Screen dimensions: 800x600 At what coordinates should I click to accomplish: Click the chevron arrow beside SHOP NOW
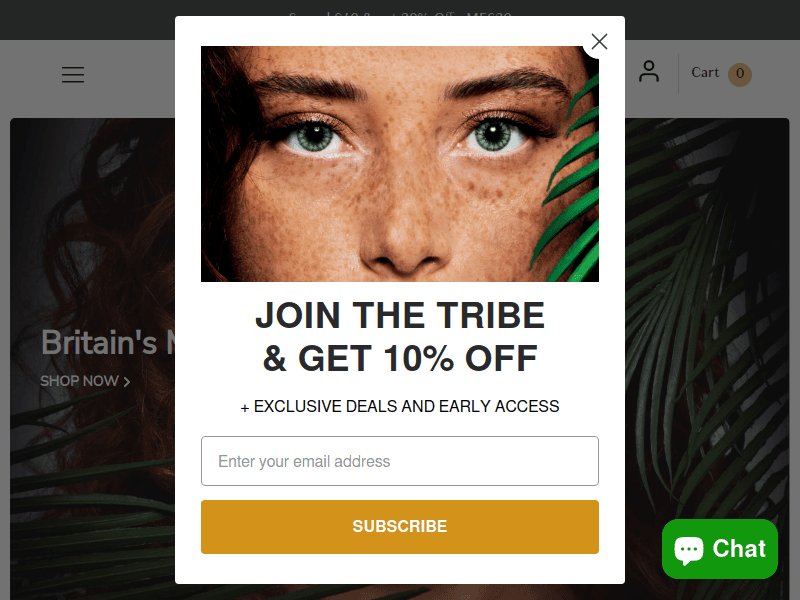click(x=127, y=382)
